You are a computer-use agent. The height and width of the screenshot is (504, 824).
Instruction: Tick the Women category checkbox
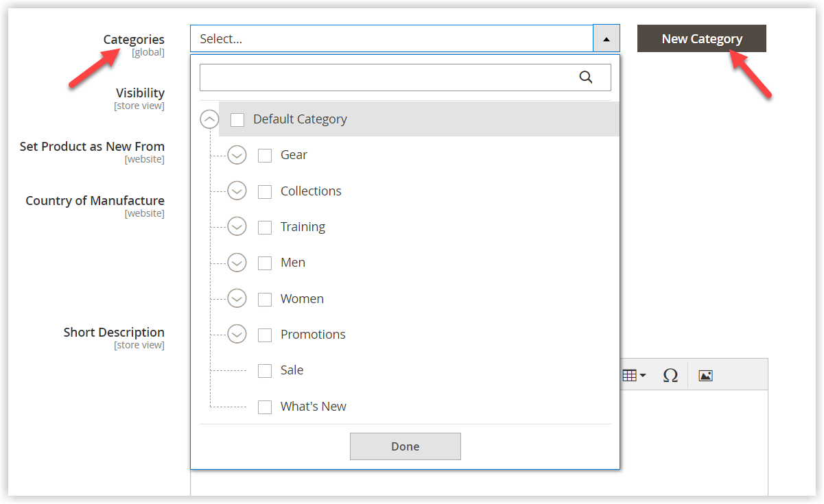(265, 298)
